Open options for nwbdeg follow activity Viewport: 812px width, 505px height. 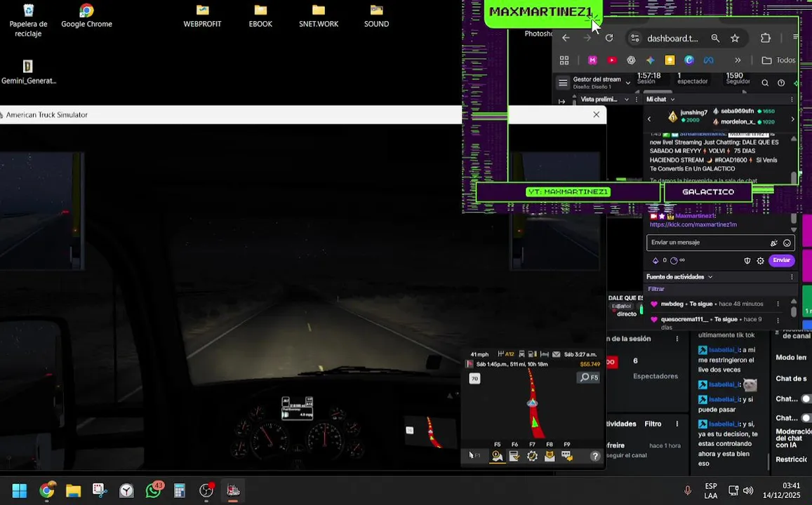click(778, 304)
